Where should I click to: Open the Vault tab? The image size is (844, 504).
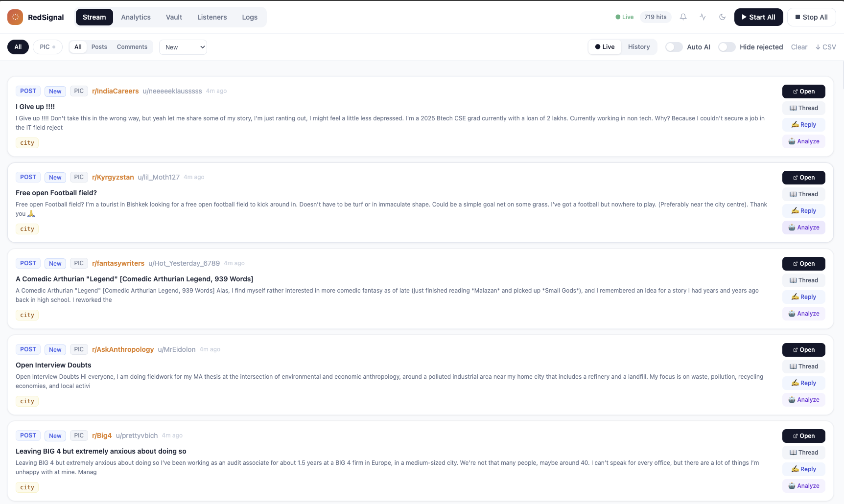pyautogui.click(x=174, y=17)
